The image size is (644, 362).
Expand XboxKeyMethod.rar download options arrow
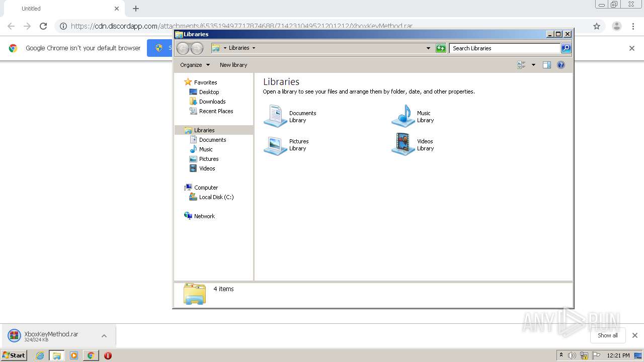tap(104, 336)
